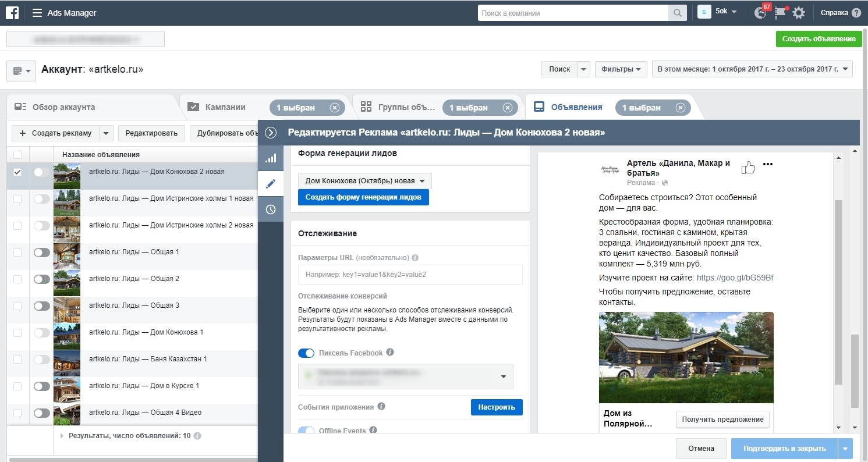Click the search magnifier button
Viewport: 868px width, 462px height.
[678, 13]
